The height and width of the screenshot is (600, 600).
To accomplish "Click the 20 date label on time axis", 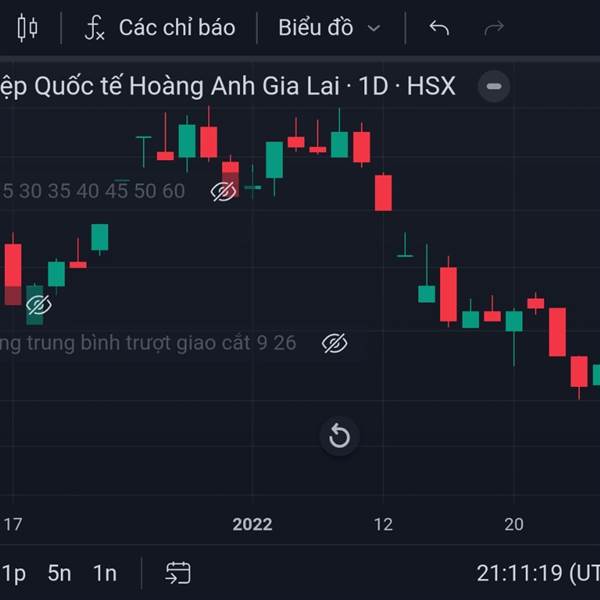I will [514, 524].
